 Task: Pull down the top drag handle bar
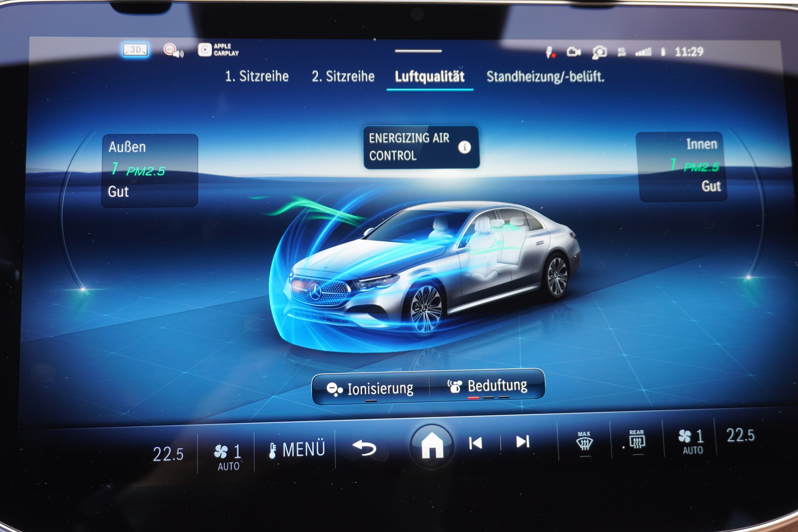[x=418, y=51]
